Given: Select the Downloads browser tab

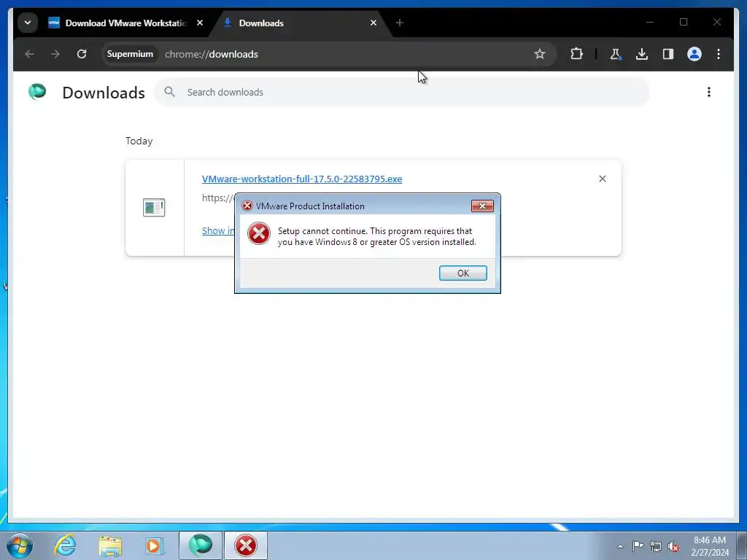Looking at the screenshot, I should 300,23.
